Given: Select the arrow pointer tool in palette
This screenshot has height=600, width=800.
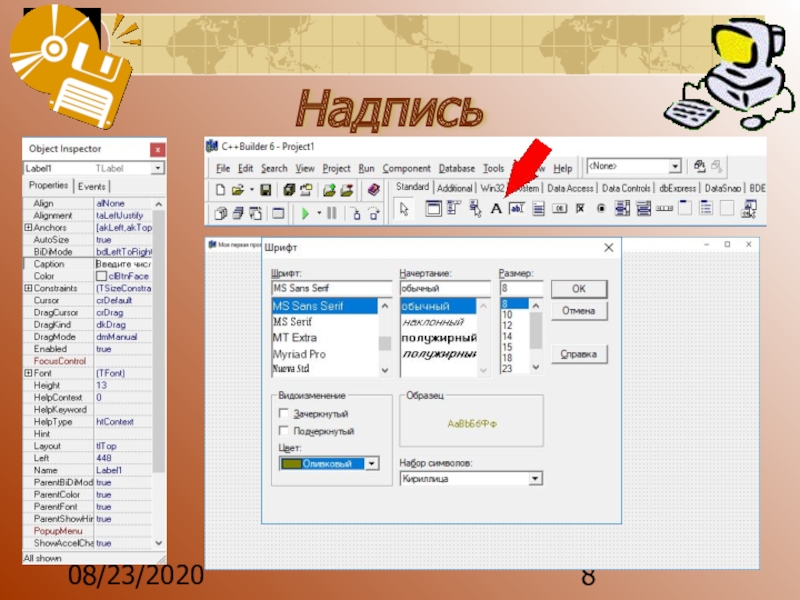Looking at the screenshot, I should click(404, 209).
